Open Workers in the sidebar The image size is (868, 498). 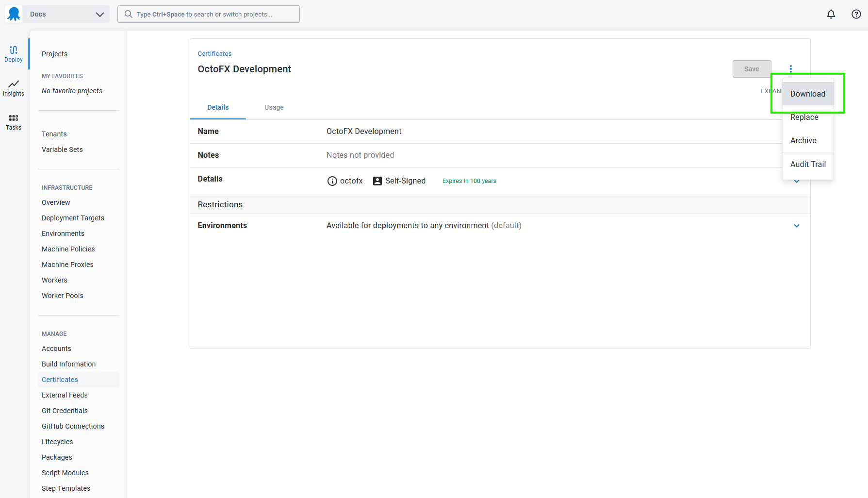54,280
